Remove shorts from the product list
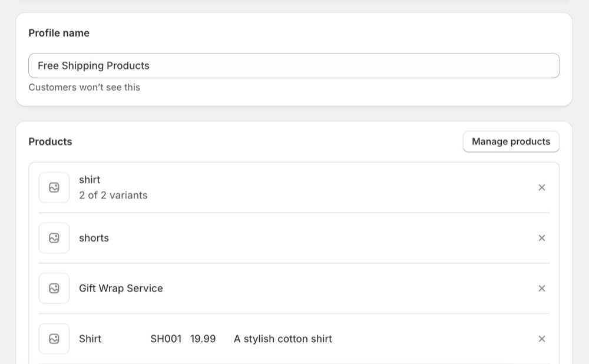 coord(542,238)
